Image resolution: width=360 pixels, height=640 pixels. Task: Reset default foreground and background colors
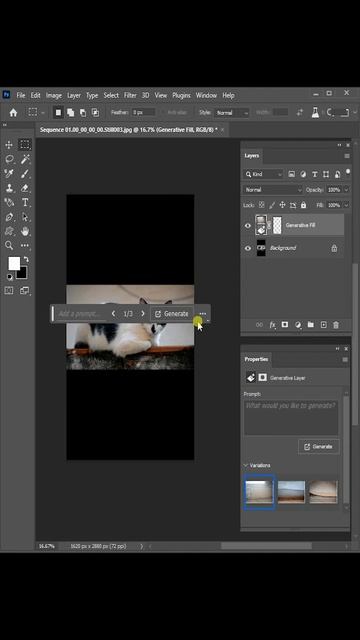point(9,277)
